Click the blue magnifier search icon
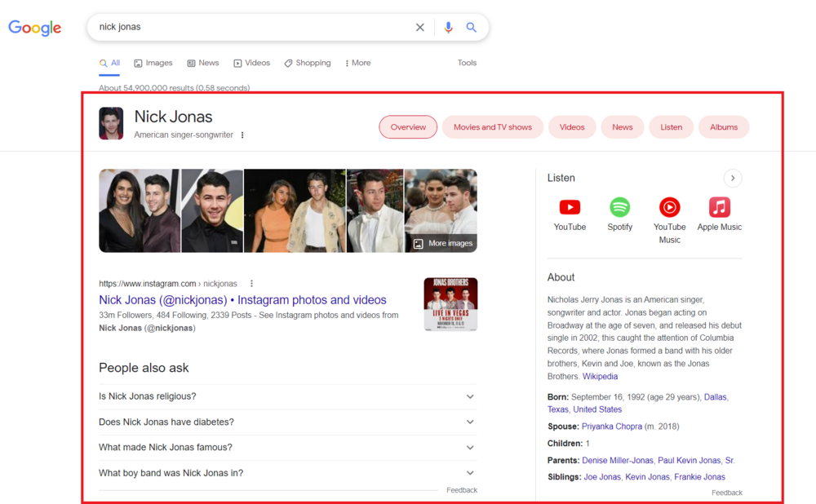The image size is (816, 504). [471, 27]
